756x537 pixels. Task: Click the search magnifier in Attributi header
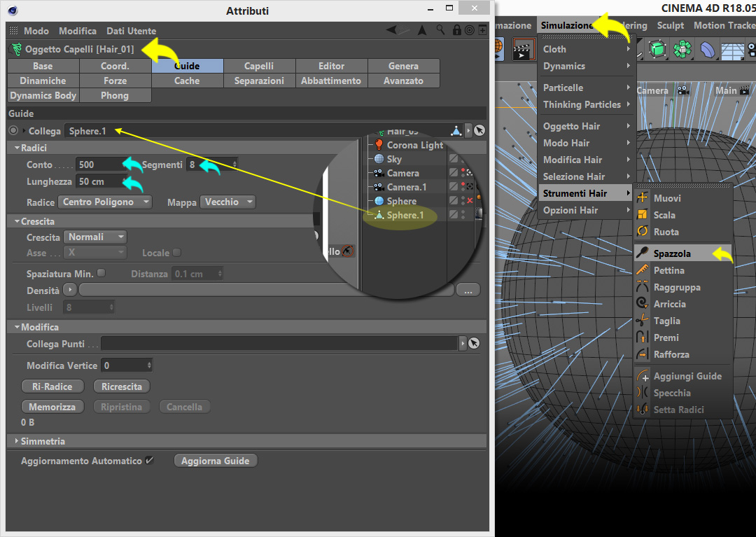(x=441, y=30)
